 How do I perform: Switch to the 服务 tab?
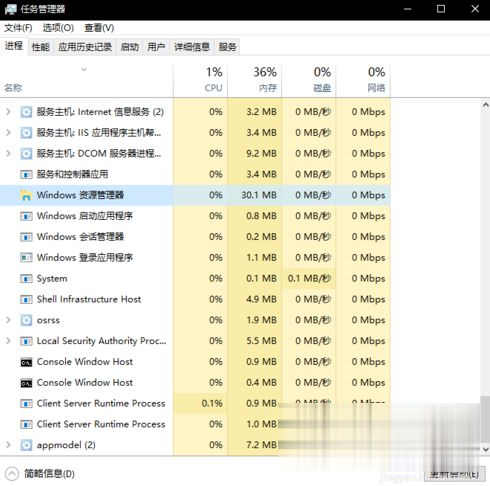coord(228,47)
